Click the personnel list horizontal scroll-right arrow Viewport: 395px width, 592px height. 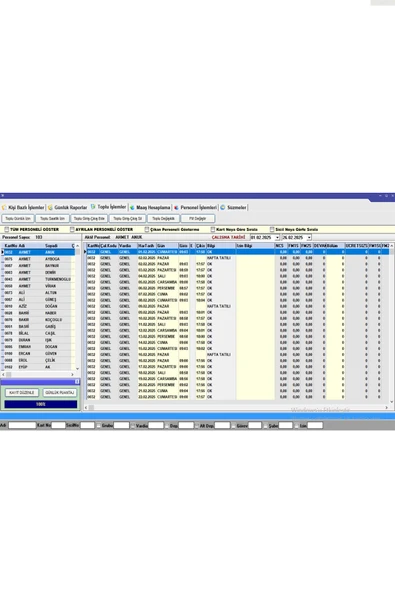pos(73,375)
